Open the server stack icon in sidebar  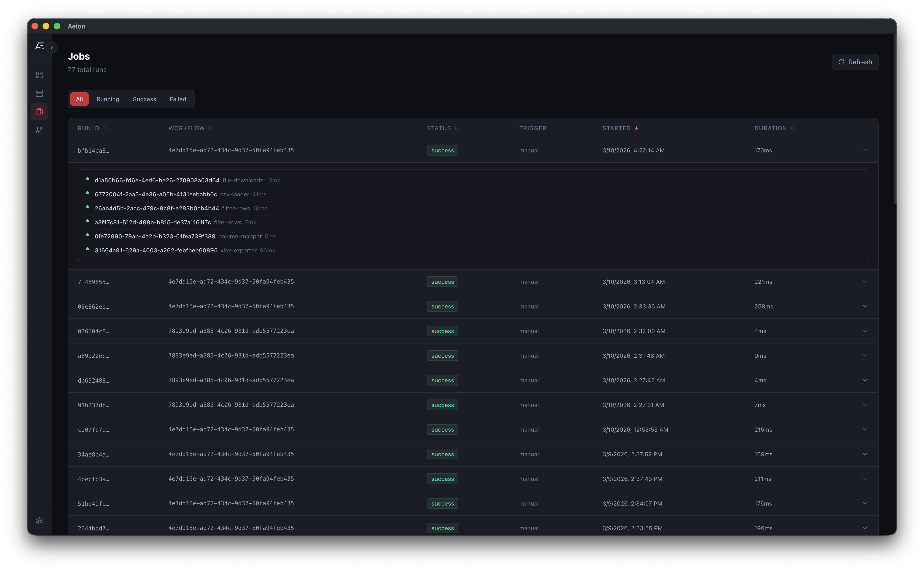point(39,93)
